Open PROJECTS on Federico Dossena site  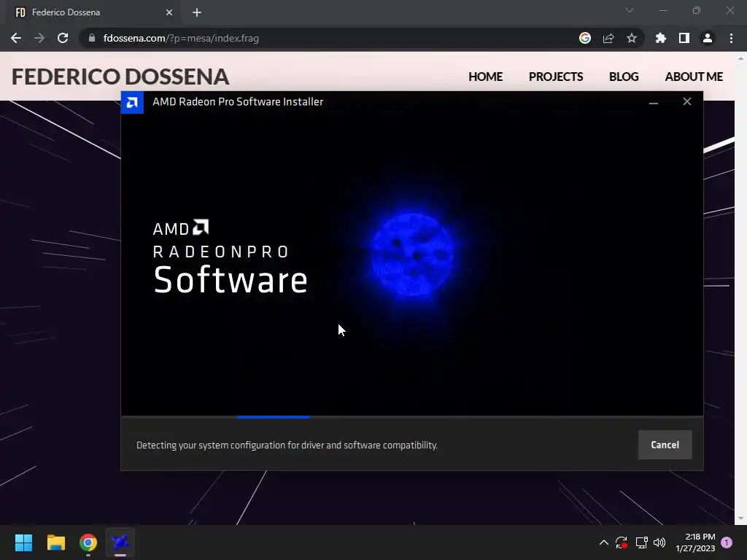pos(555,77)
